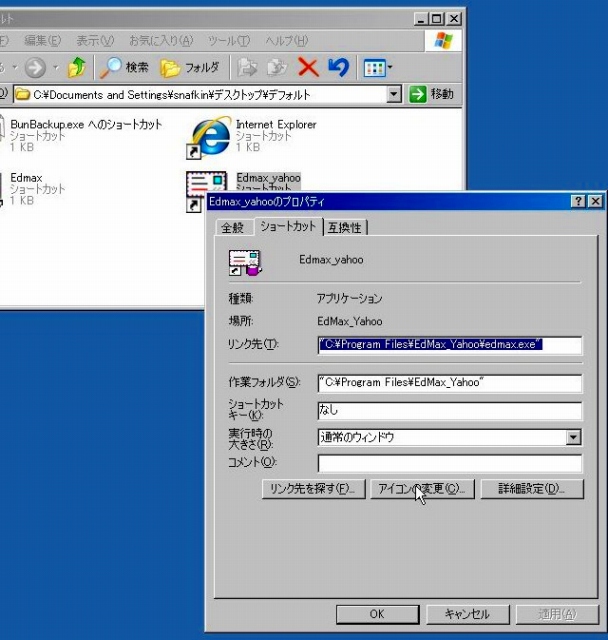
Task: Click the リンク先 target path field
Action: (x=450, y=345)
